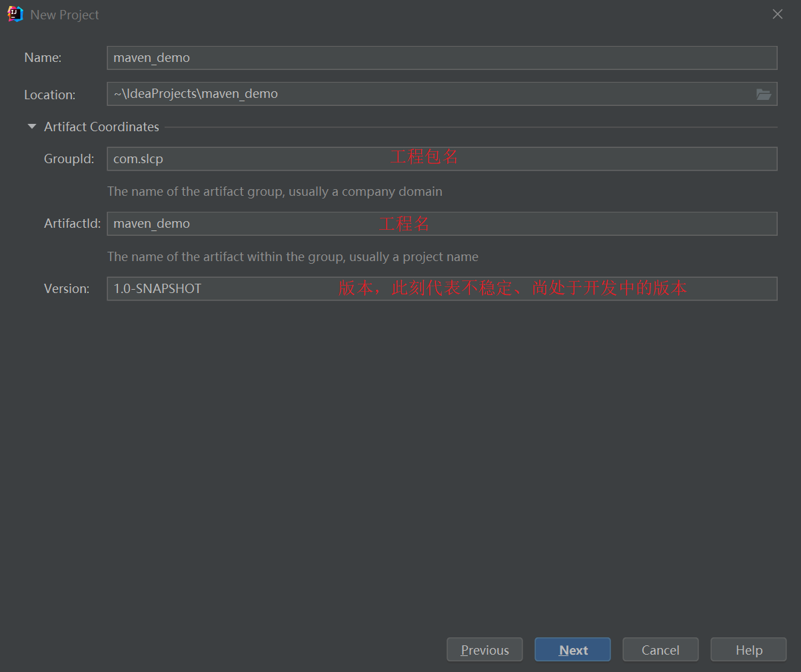Close the New Project window
Image resolution: width=801 pixels, height=672 pixels.
[x=778, y=14]
